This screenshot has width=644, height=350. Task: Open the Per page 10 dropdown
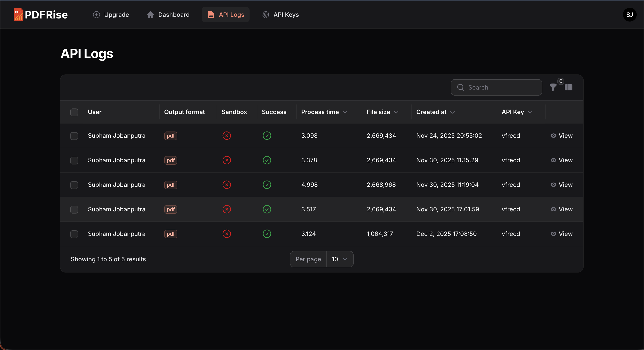(339, 259)
